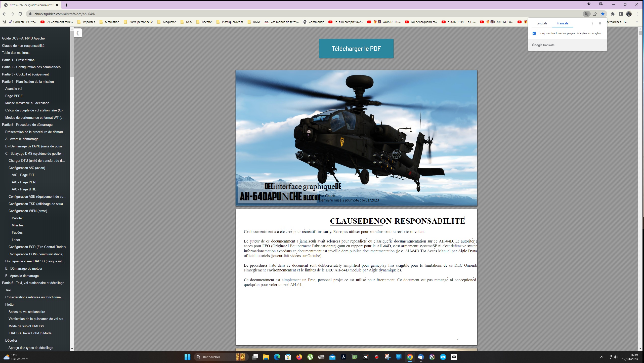Open the Correcteur Orth... bookmark

(x=23, y=22)
